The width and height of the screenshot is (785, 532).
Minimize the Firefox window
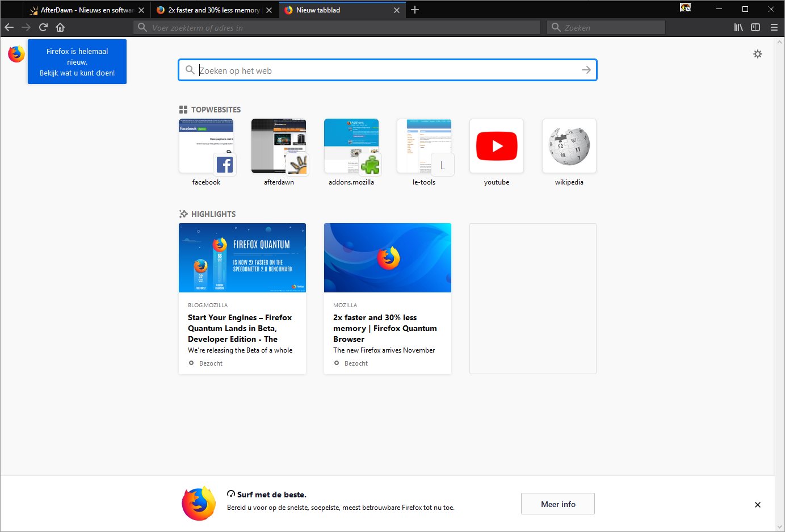(719, 9)
